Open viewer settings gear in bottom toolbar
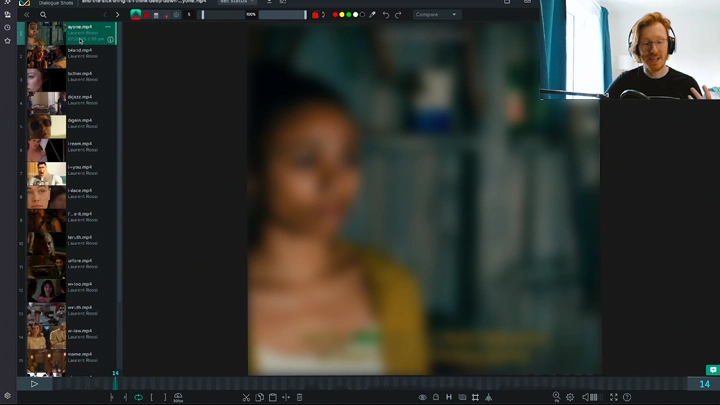The height and width of the screenshot is (405, 720). coord(570,397)
